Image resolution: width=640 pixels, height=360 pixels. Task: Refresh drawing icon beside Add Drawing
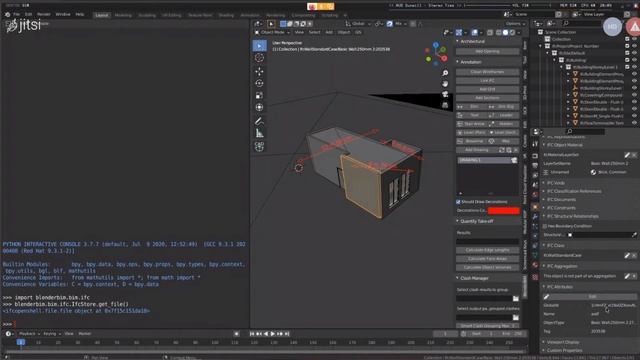coord(502,150)
